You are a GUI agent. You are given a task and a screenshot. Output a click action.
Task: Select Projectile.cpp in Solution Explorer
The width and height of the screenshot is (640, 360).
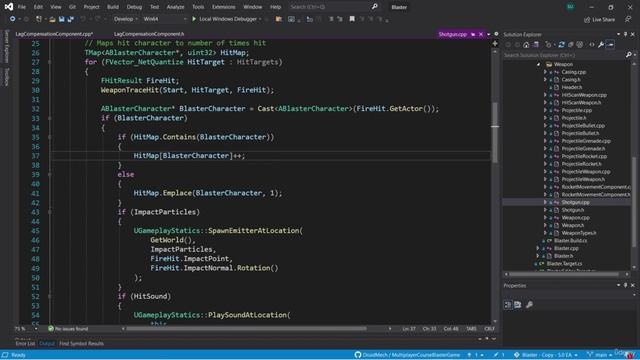pos(576,110)
